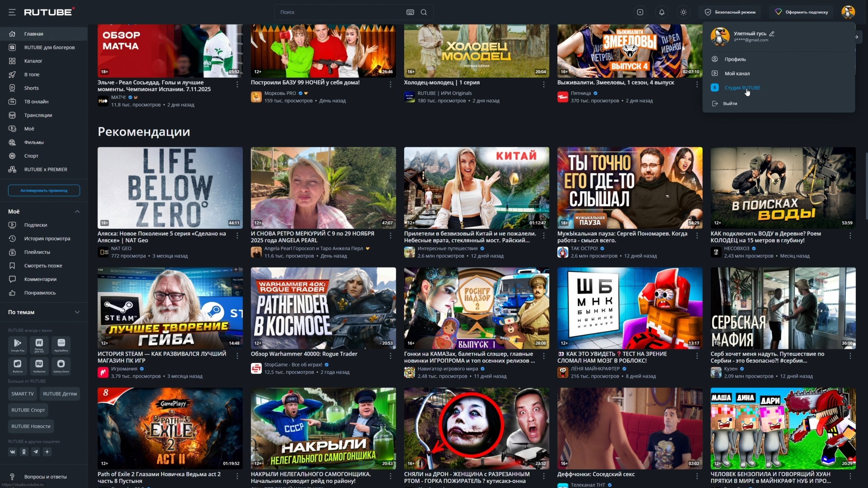Image resolution: width=868 pixels, height=488 pixels.
Task: Expand the По темам sidebar section
Action: [x=77, y=312]
